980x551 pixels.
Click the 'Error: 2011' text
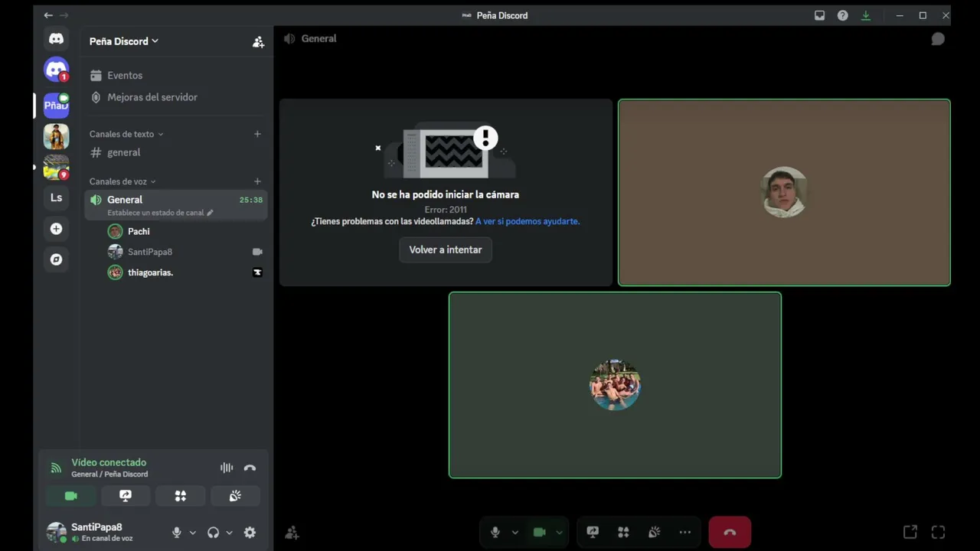[446, 210]
